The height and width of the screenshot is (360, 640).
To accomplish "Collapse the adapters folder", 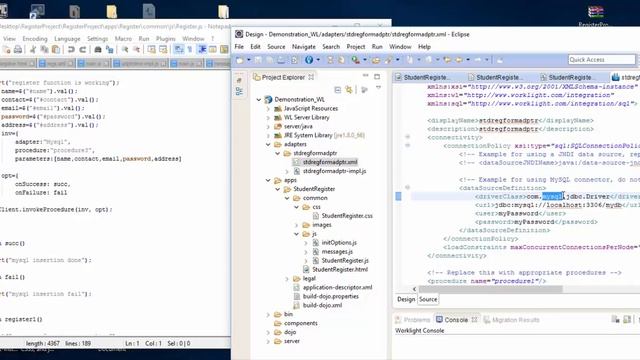I will (268, 144).
